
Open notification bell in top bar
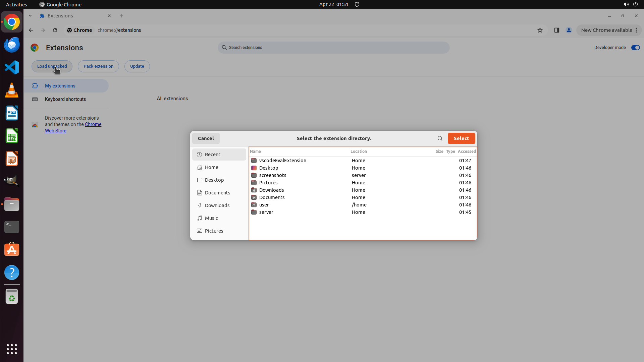357,4
